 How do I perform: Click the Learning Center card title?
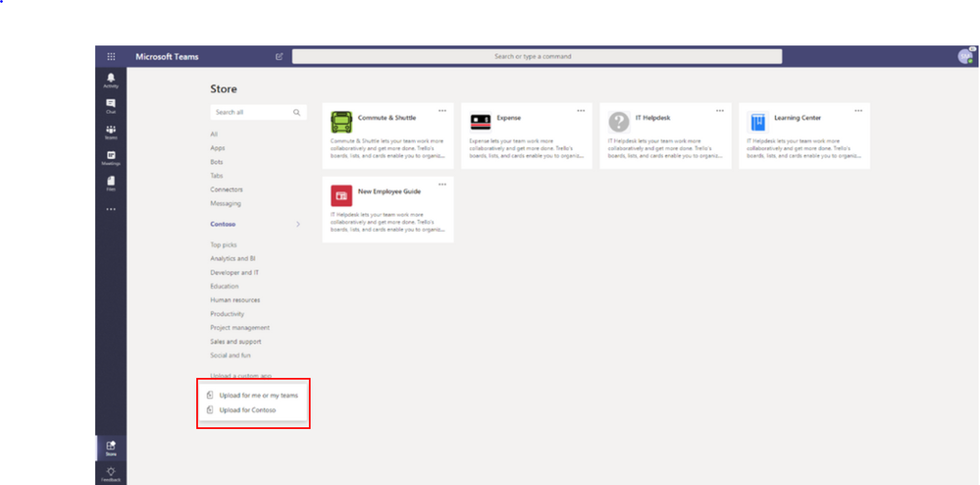tap(798, 118)
